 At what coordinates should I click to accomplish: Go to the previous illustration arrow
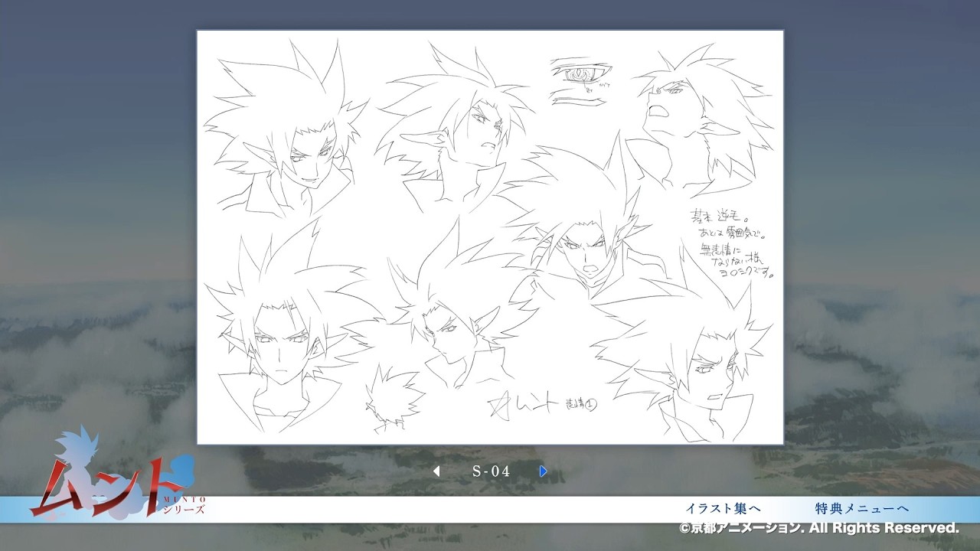point(436,471)
